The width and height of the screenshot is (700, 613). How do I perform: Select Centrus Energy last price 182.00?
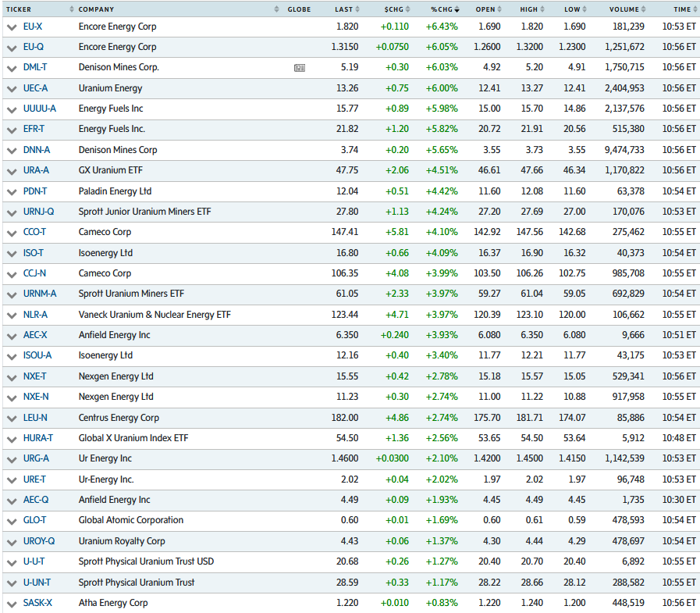[x=345, y=418]
